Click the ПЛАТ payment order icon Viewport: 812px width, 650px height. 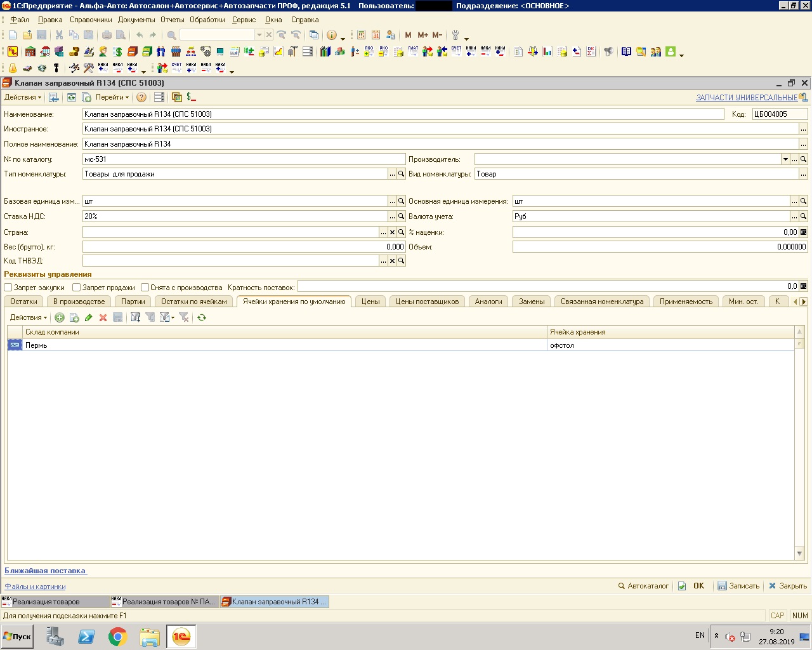413,51
